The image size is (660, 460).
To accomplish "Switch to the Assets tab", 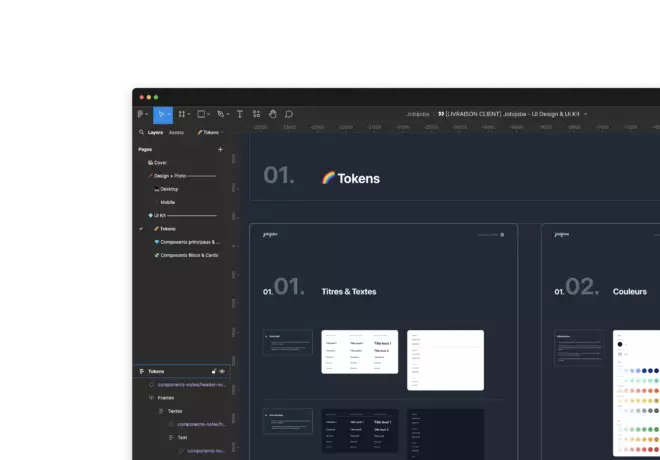I will (x=176, y=132).
